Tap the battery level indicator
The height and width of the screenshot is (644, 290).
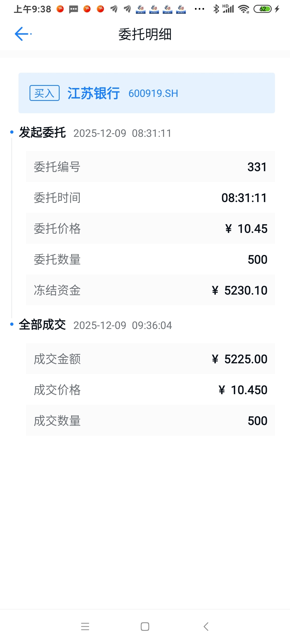[x=263, y=9]
